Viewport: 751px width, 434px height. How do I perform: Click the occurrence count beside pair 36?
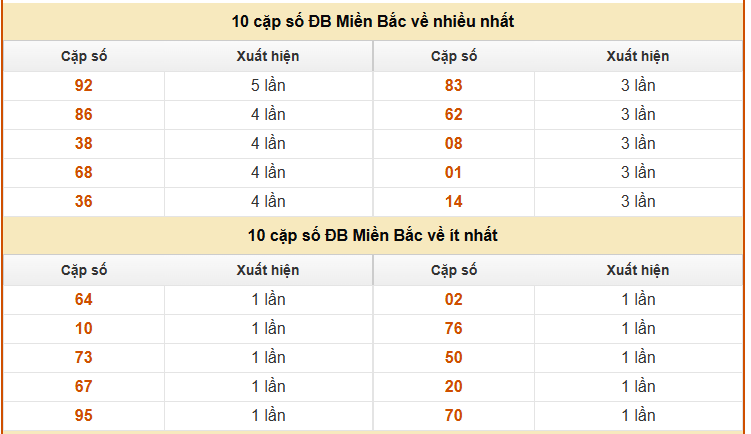[268, 202]
